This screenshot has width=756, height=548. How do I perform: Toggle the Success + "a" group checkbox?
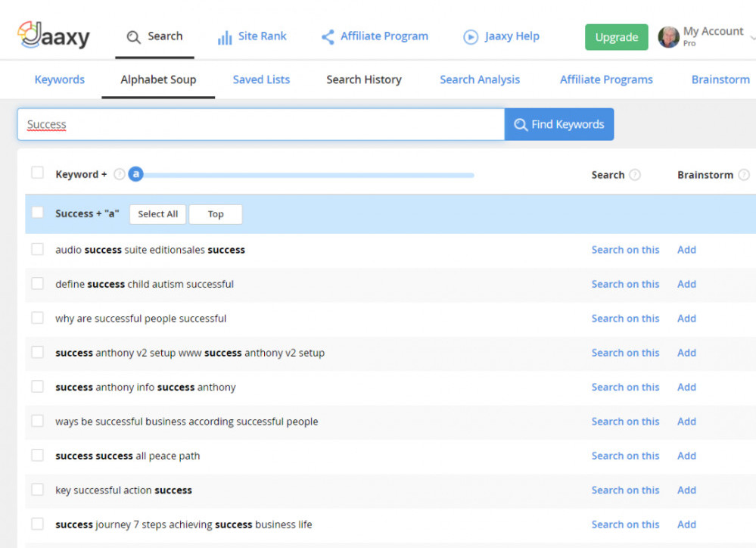click(x=37, y=212)
